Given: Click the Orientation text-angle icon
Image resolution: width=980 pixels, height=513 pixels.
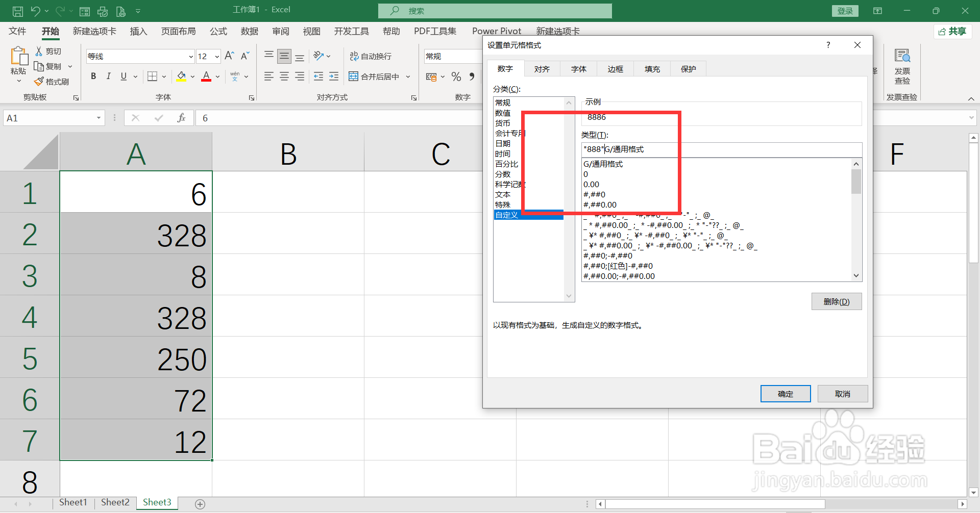Looking at the screenshot, I should point(319,56).
